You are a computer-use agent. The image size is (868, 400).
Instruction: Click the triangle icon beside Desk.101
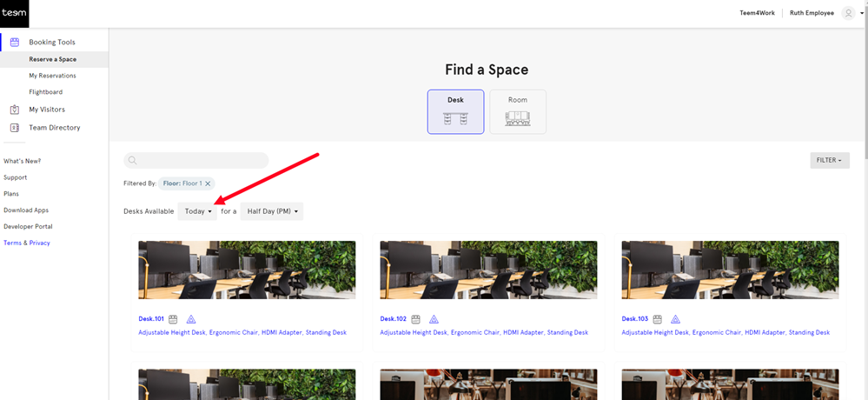pyautogui.click(x=191, y=319)
